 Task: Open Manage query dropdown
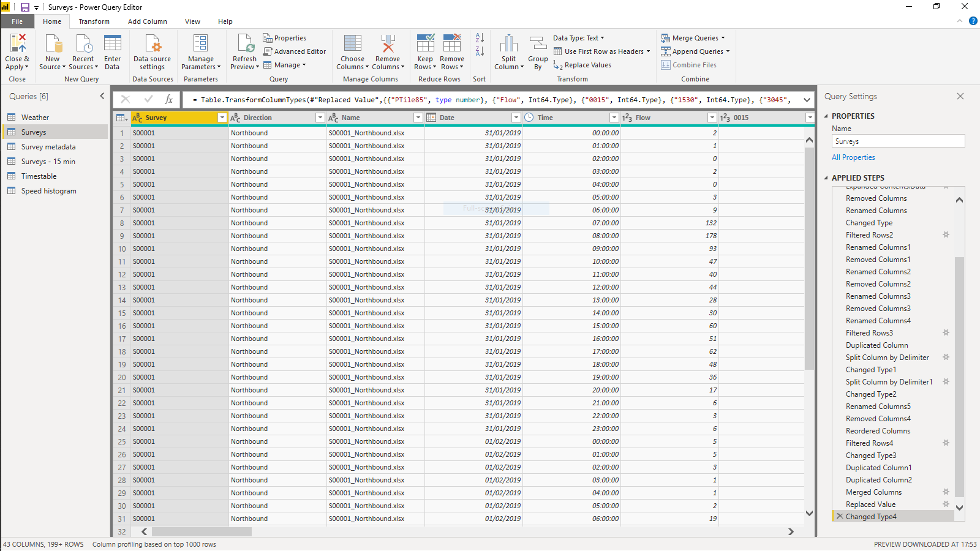(285, 65)
